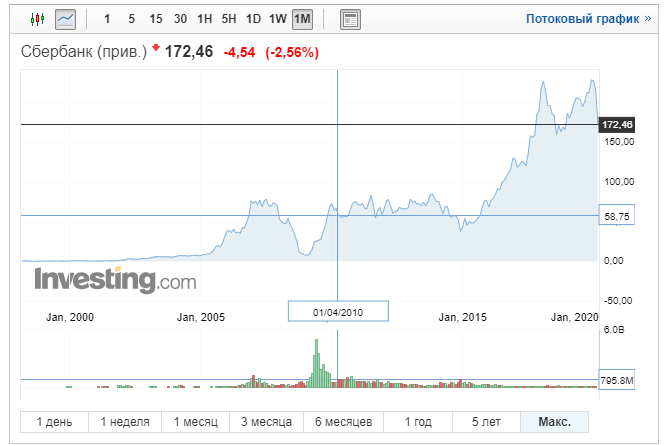Viewport: 672px width, 446px height.
Task: Click the 172,46 current price label
Action: tap(617, 125)
